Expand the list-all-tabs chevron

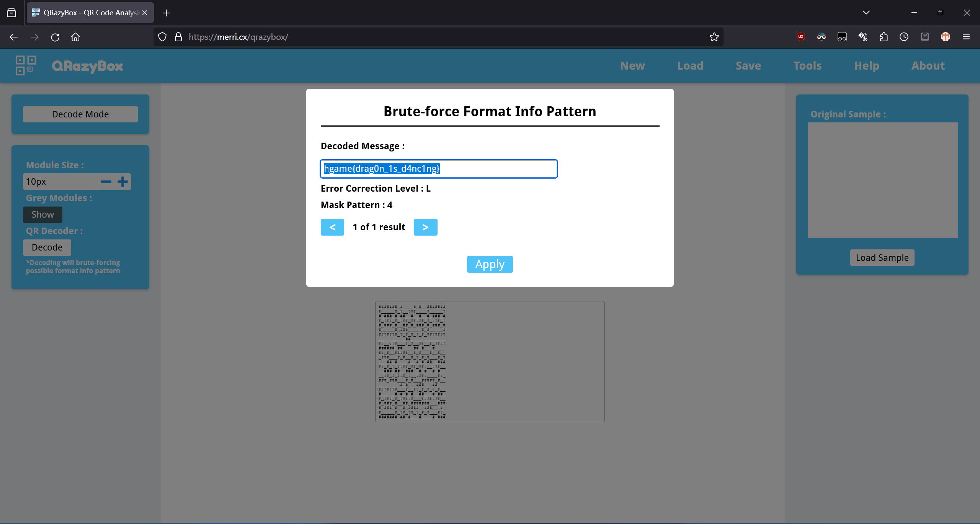[x=866, y=13]
